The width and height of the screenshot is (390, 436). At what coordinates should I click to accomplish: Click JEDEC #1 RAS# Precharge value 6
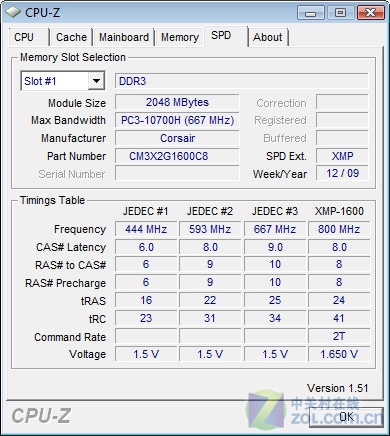click(146, 282)
